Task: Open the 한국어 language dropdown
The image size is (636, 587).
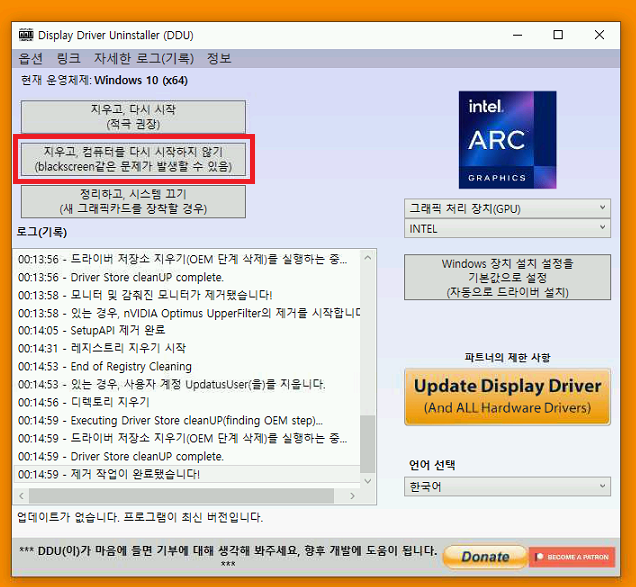Action: coord(507,486)
